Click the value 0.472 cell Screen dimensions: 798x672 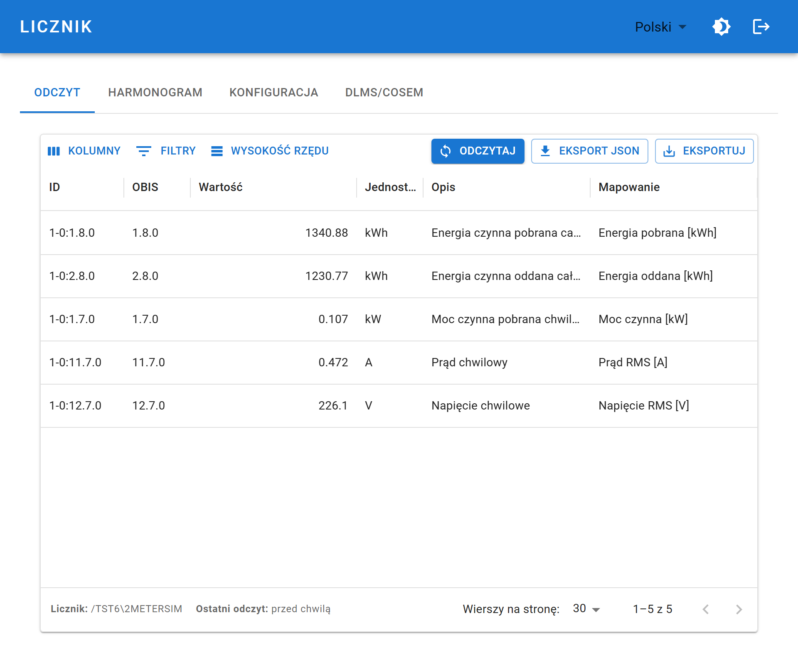(273, 362)
